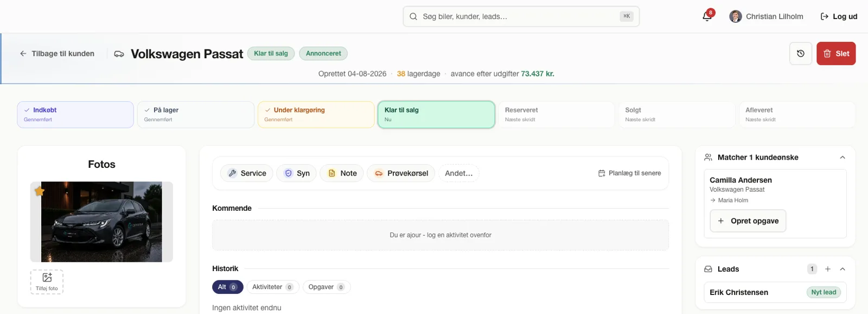Click the Maria Holm name

click(733, 200)
